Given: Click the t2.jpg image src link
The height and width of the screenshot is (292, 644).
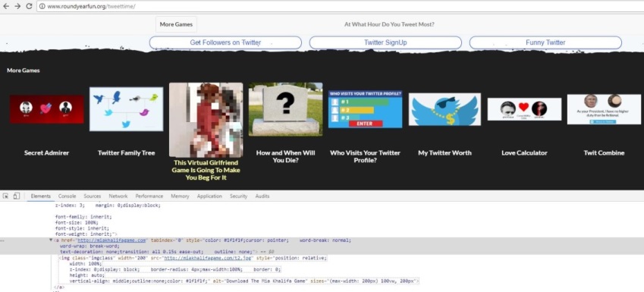Looking at the screenshot, I should (208, 258).
